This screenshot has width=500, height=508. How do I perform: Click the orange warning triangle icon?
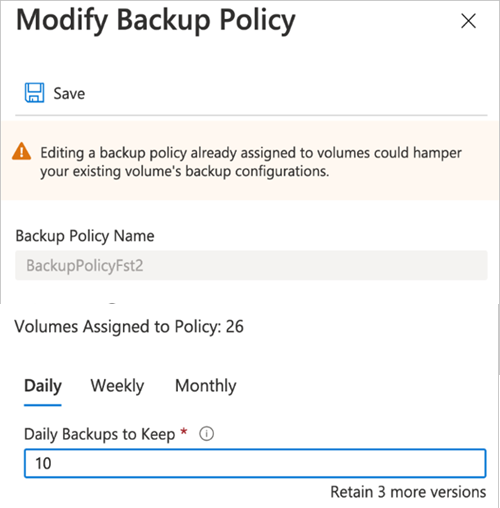pos(22,152)
